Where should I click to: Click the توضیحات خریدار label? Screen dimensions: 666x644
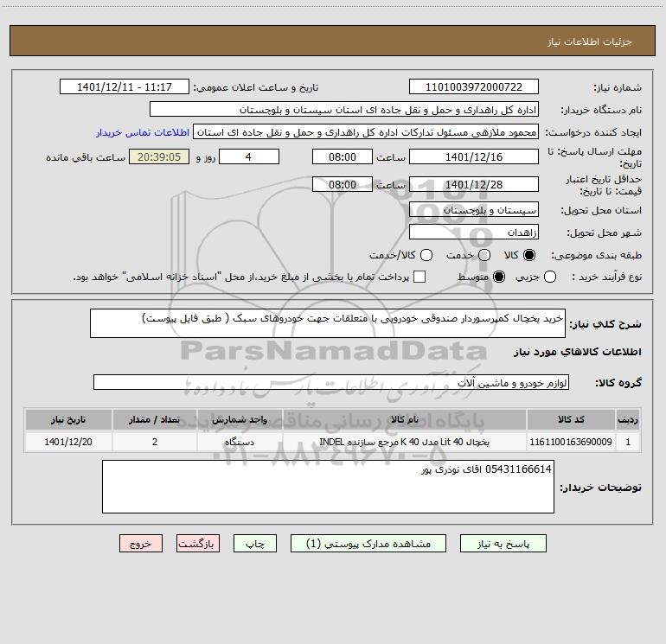point(600,488)
